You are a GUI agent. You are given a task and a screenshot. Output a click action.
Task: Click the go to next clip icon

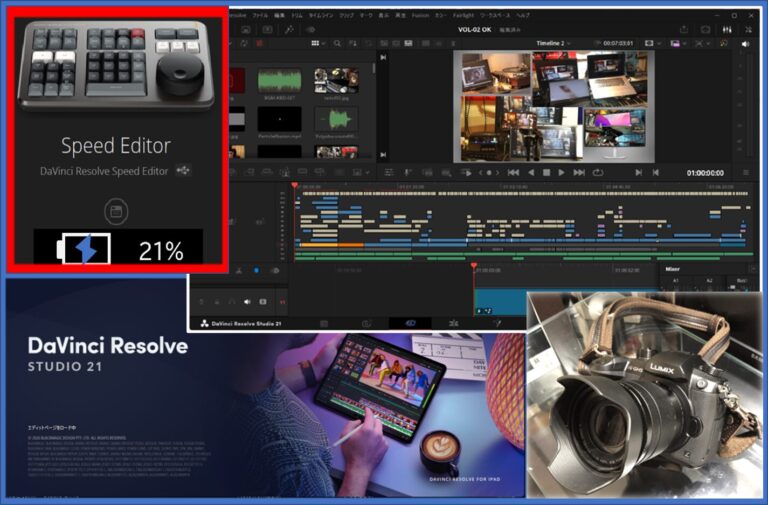pos(638,172)
